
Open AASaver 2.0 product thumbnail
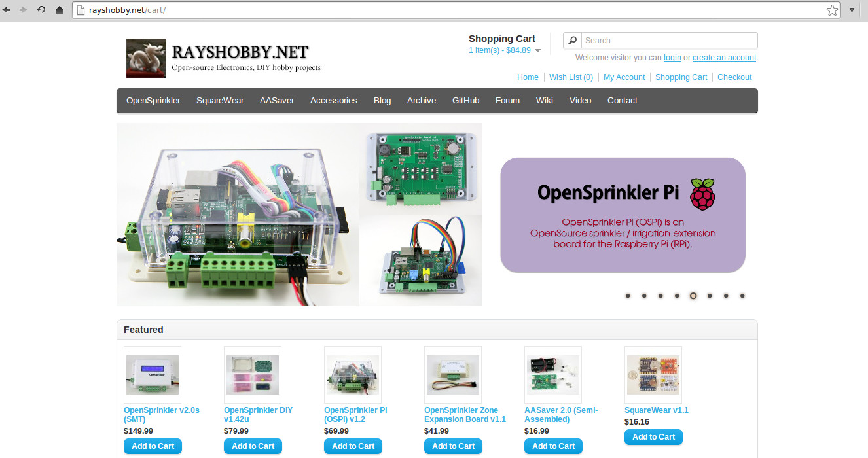(553, 375)
